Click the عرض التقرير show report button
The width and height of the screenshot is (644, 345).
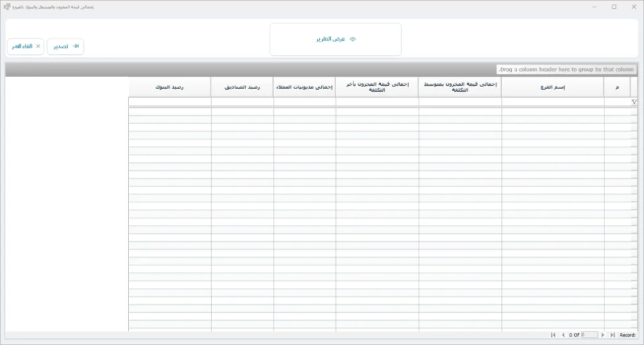(335, 39)
